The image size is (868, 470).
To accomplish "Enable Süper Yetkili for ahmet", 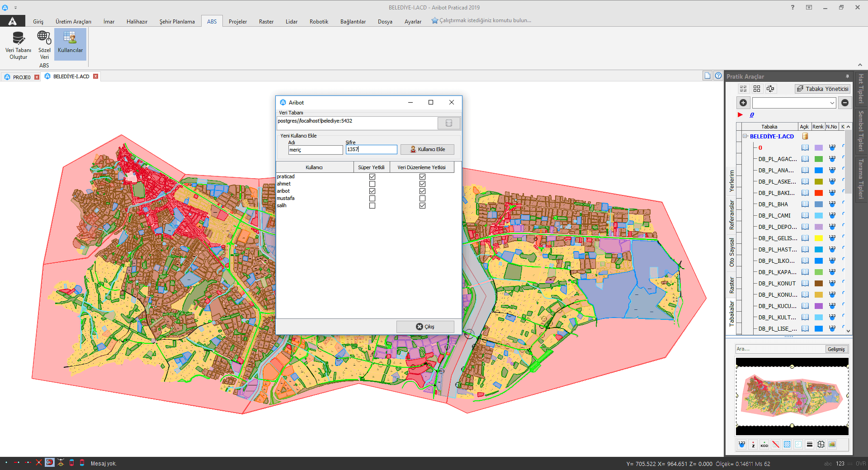I will [372, 184].
